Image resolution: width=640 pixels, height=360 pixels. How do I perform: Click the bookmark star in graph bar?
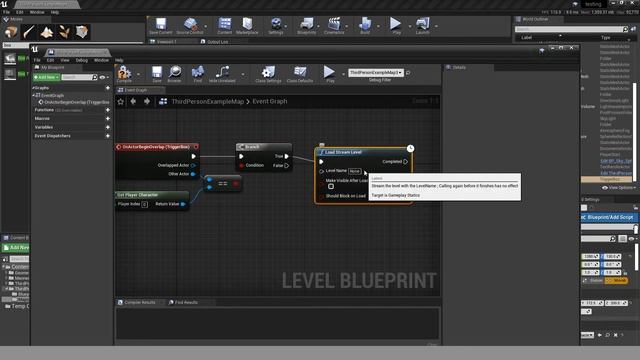click(x=121, y=102)
